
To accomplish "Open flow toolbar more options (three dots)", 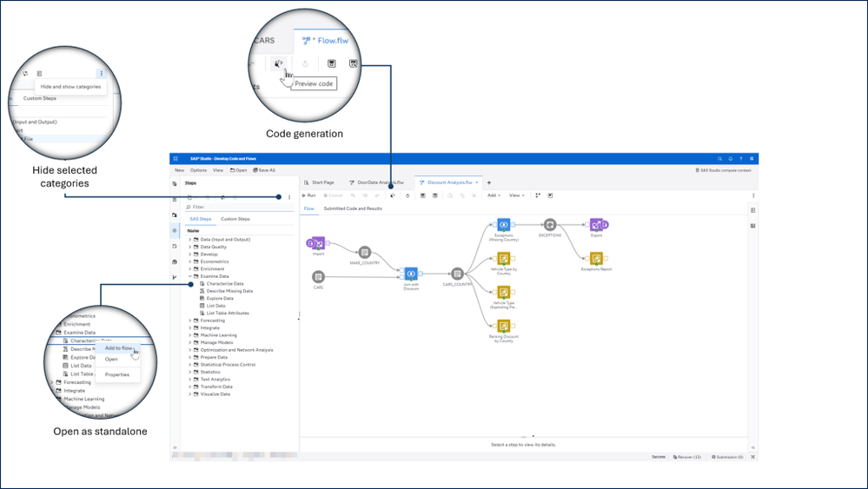I will tap(752, 195).
